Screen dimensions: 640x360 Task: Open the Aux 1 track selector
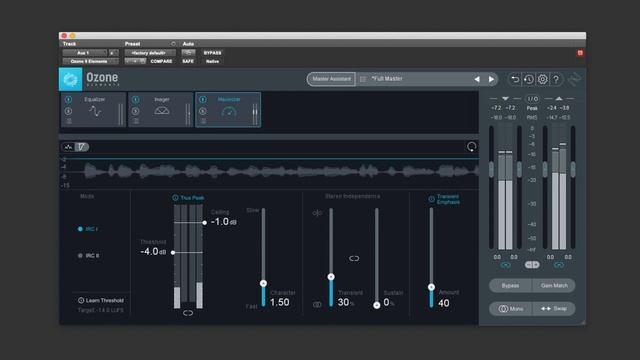coord(84,53)
